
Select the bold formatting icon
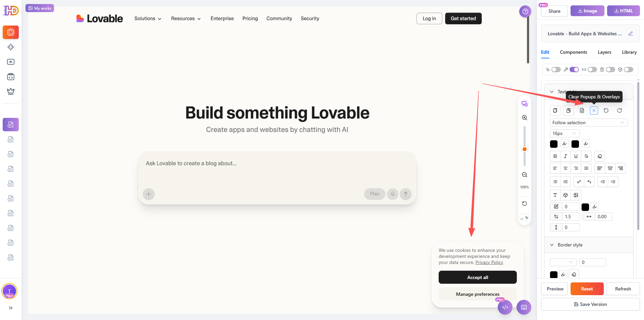pyautogui.click(x=555, y=156)
